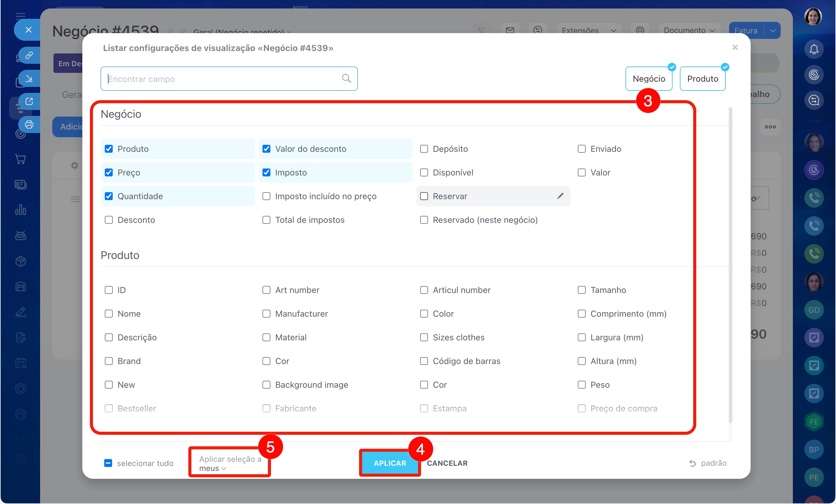Open the settings gear icon in deal header

(639, 30)
